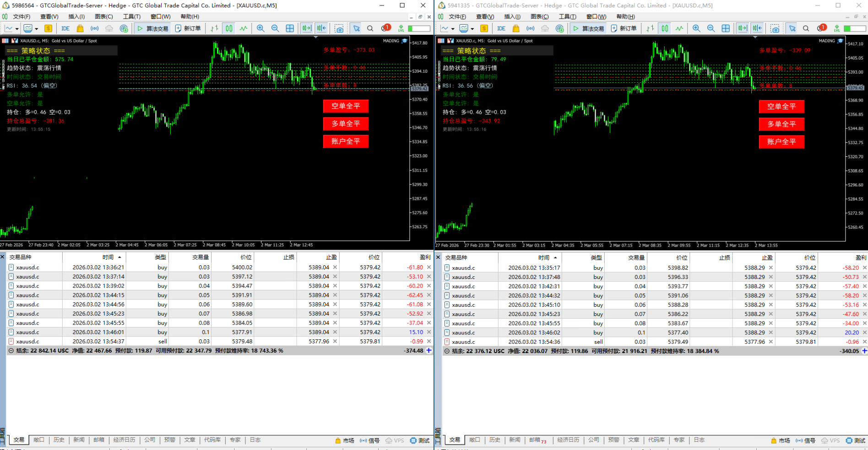Screen dimensions: 868x450
Task: Click 账户全平 button on right chart
Action: 781,142
